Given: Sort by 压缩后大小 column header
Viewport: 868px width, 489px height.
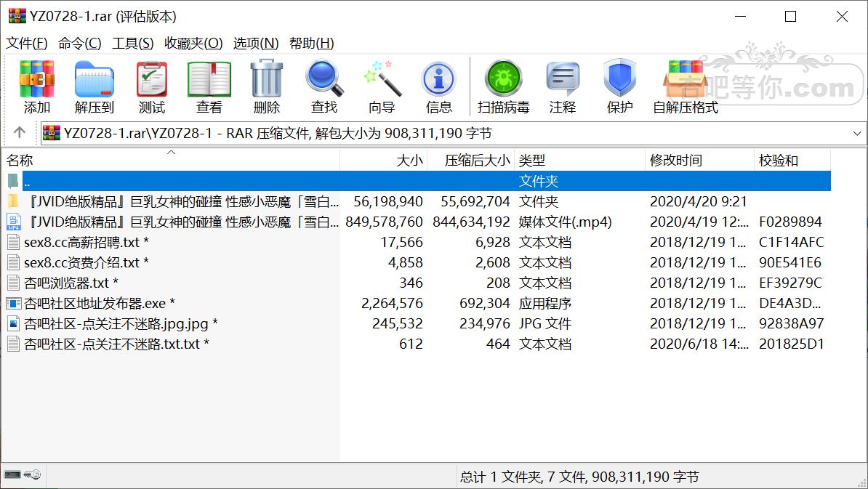Looking at the screenshot, I should (x=471, y=161).
